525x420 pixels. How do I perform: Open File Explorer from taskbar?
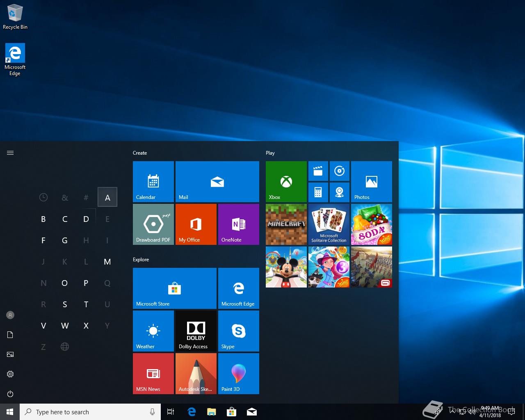212,412
